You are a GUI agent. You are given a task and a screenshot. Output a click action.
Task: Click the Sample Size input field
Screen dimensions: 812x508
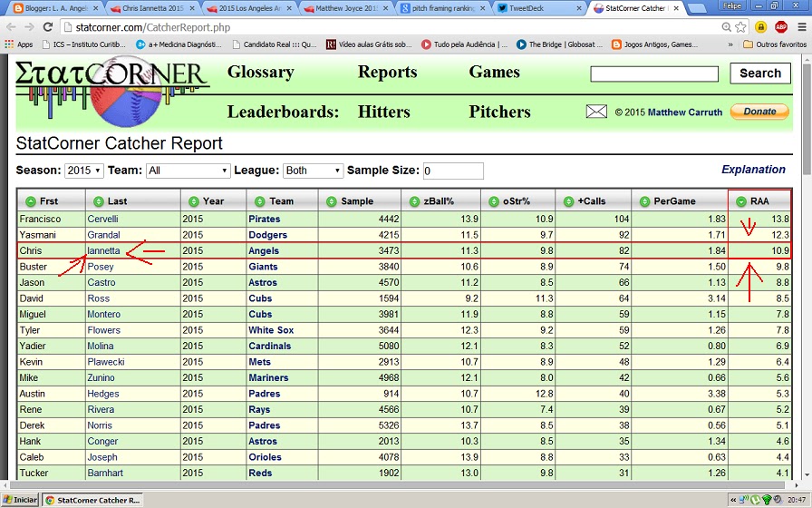[453, 171]
